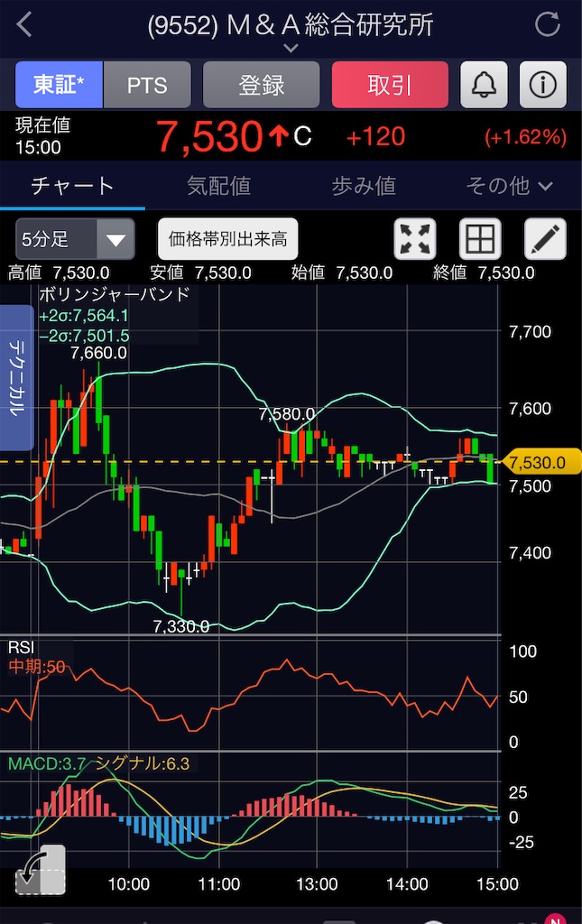Tap the (+1.62%) change percentage

point(525,137)
